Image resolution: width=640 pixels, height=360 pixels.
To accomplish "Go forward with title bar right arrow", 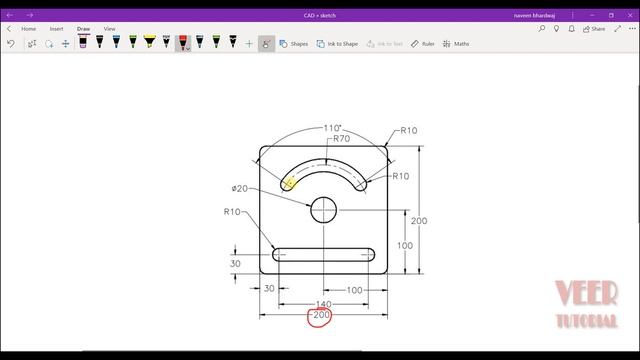I will (x=30, y=15).
